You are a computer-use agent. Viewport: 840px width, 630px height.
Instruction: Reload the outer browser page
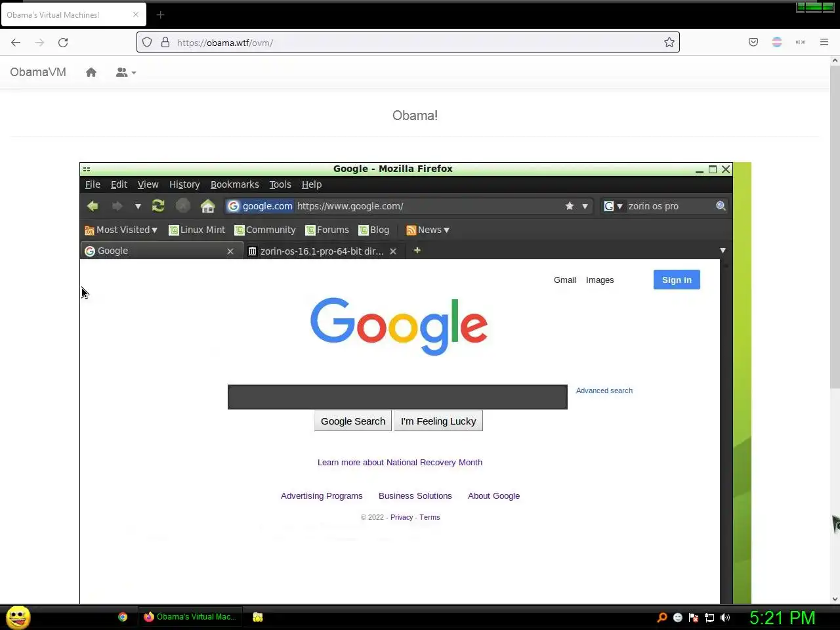tap(63, 43)
